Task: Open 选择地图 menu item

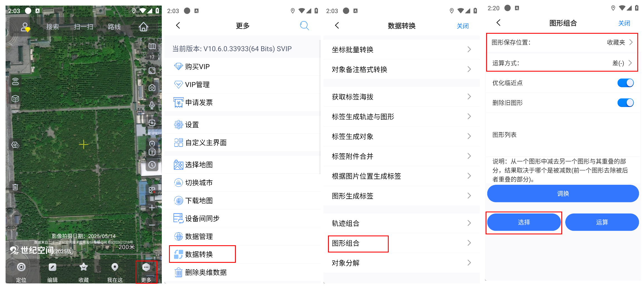Action: pos(242,165)
